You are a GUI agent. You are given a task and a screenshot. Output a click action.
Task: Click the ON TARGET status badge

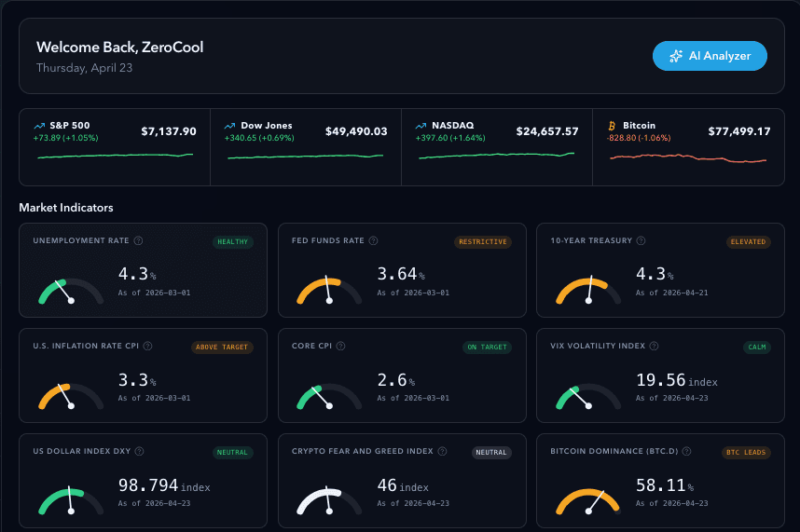[488, 347]
